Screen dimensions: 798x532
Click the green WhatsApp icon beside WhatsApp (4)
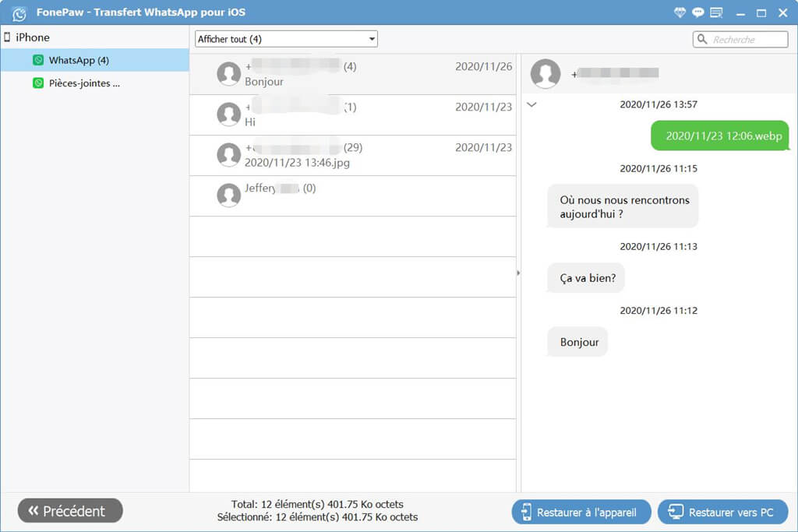coord(38,60)
